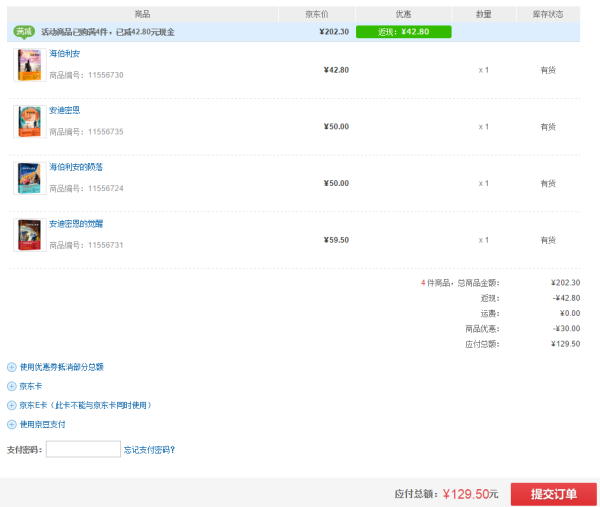Submit the order with 提交订单 button
600x507 pixels.
[x=553, y=494]
